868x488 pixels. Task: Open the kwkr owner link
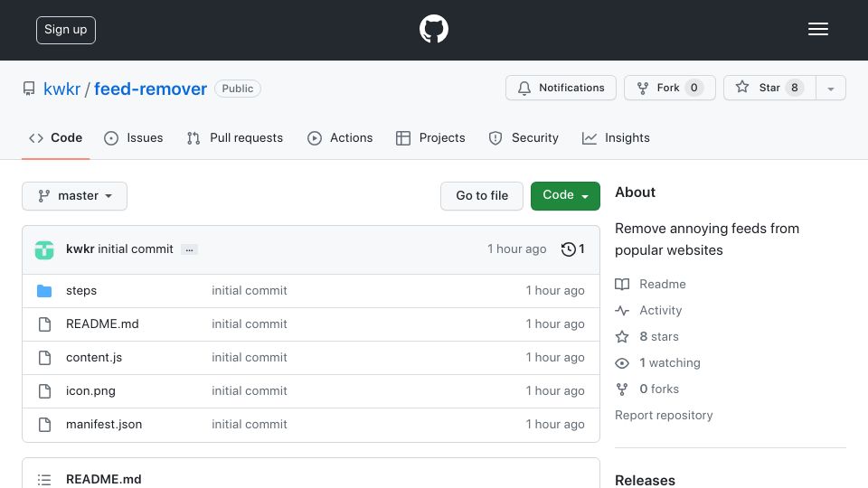62,89
